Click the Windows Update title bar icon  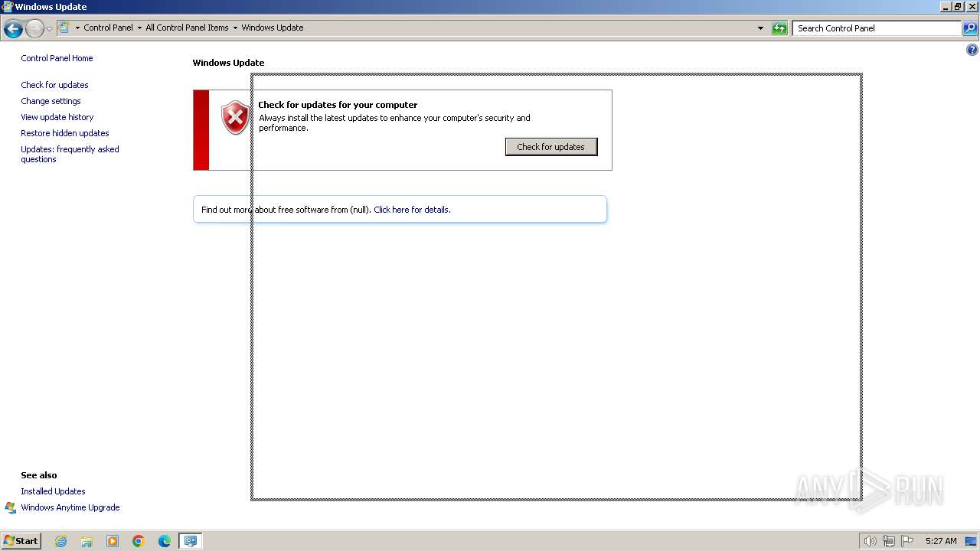(8, 6)
